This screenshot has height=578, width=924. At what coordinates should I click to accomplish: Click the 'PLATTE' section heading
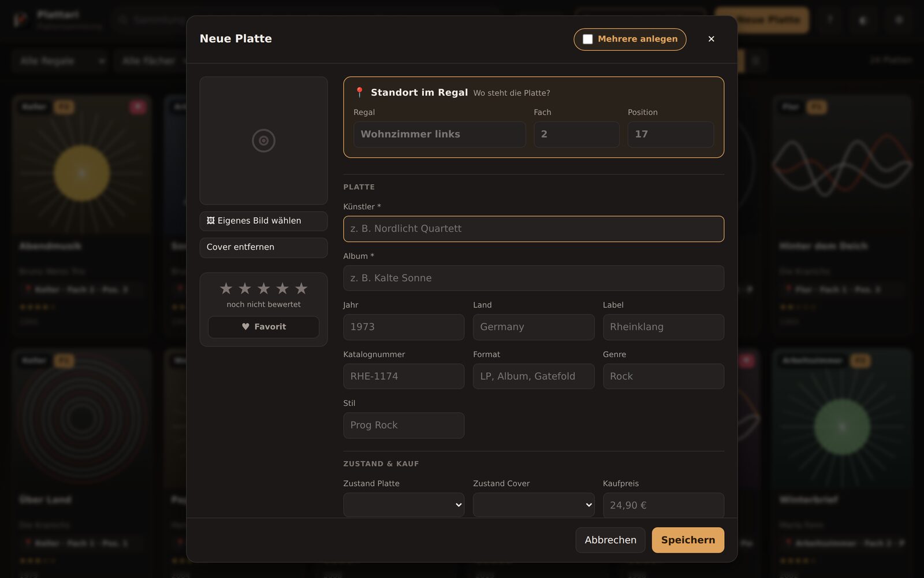click(x=359, y=187)
